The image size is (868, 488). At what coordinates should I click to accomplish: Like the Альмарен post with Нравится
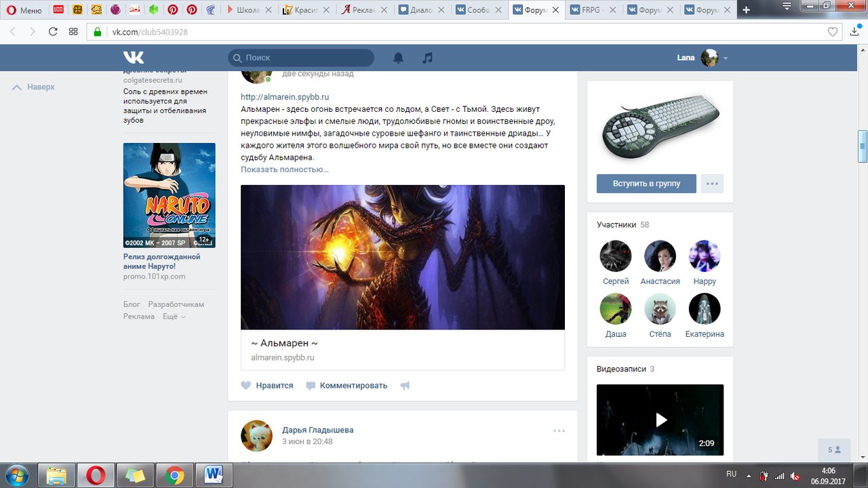coord(267,386)
